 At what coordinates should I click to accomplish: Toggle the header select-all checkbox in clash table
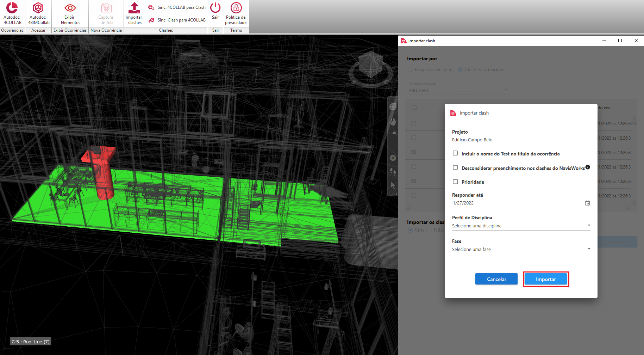(414, 108)
